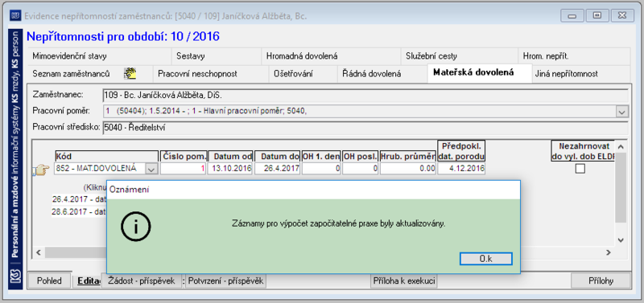
Task: Click the Datum od field 13.10.2016
Action: click(230, 169)
